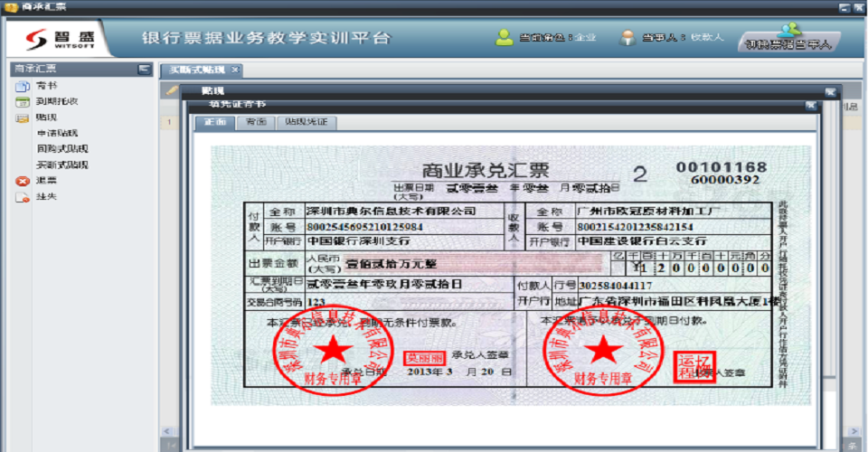Close the 贴现 dialog
868x452 pixels.
(830, 92)
